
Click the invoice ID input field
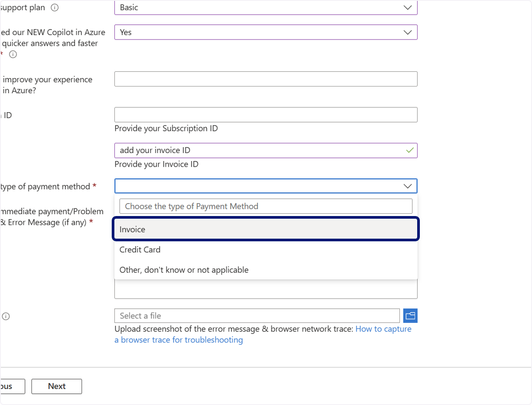coord(266,150)
